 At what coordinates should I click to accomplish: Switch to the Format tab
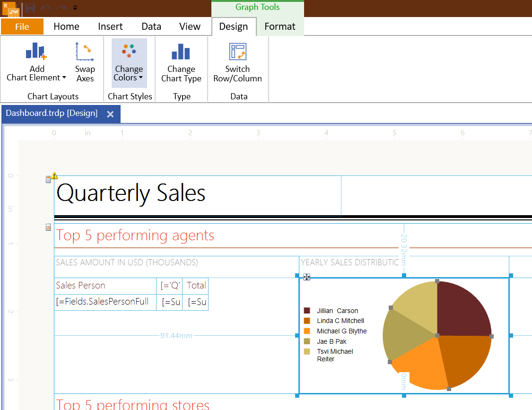pyautogui.click(x=279, y=26)
